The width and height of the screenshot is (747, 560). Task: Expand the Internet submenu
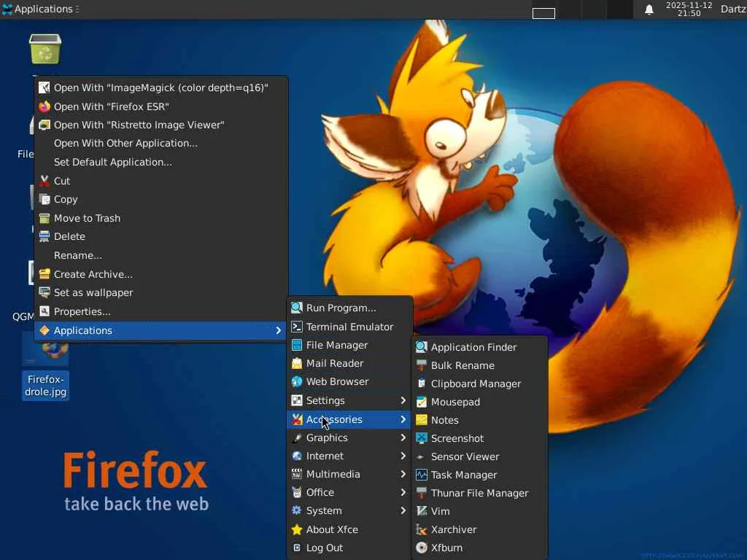click(349, 456)
